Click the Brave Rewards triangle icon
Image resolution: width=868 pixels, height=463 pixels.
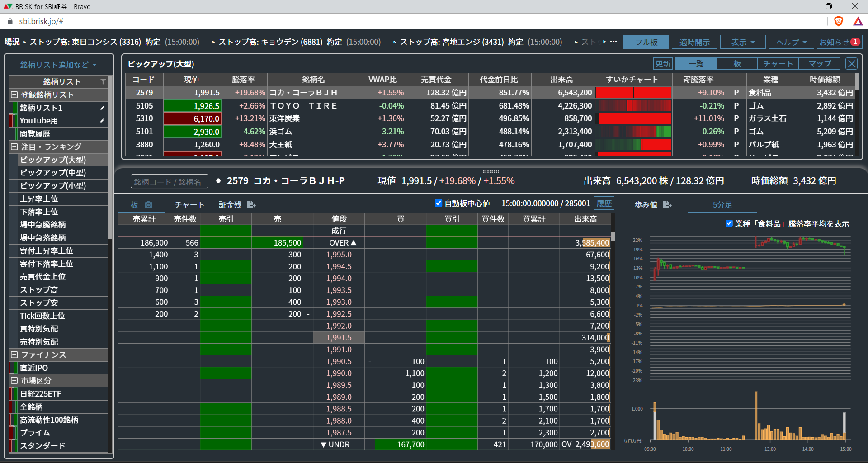[x=859, y=21]
